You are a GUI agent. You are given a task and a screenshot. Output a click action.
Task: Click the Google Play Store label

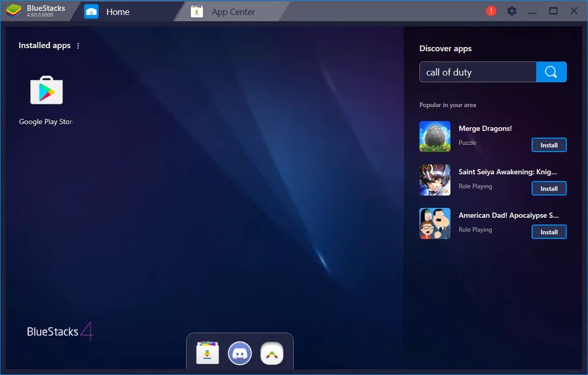46,122
